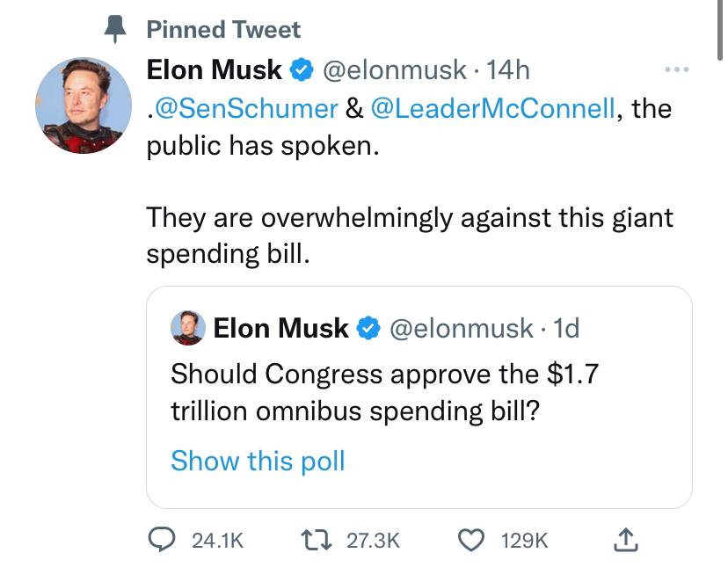Click the Show this poll link
The height and width of the screenshot is (582, 728).
coord(258,461)
